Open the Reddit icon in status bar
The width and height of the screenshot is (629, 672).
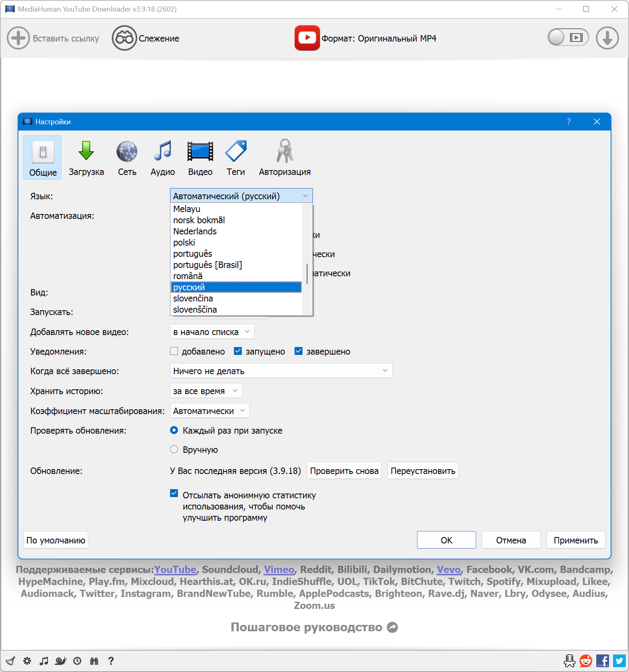tap(585, 661)
